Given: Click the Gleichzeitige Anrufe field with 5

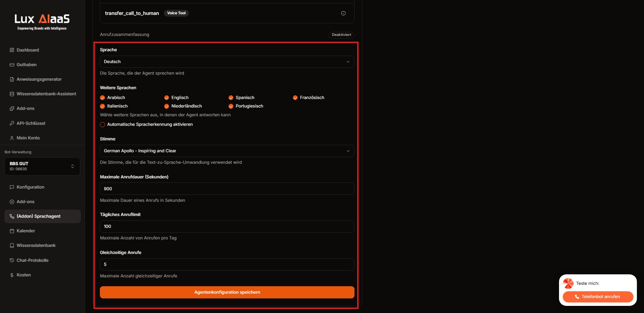Looking at the screenshot, I should (227, 265).
